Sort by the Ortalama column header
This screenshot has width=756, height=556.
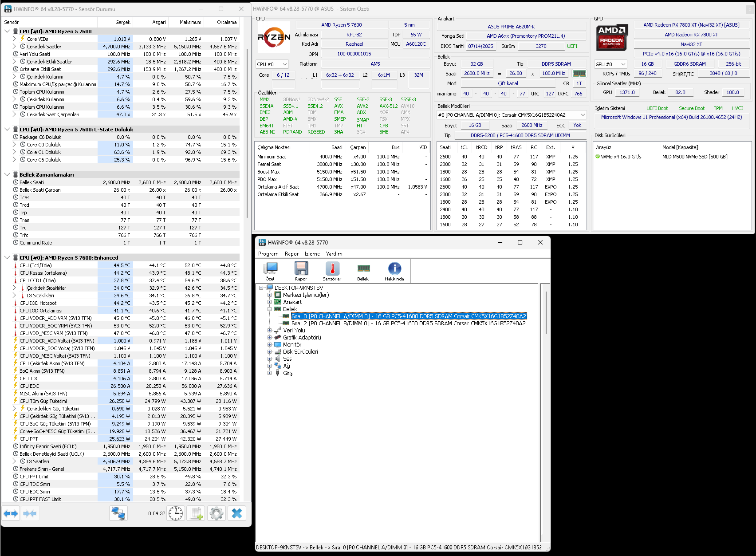(221, 22)
